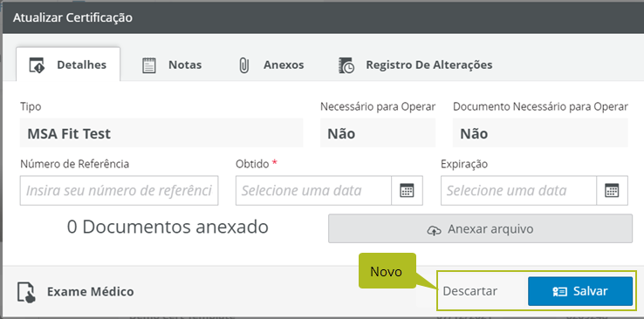Image resolution: width=644 pixels, height=319 pixels.
Task: Open the Anexos tab
Action: (271, 64)
